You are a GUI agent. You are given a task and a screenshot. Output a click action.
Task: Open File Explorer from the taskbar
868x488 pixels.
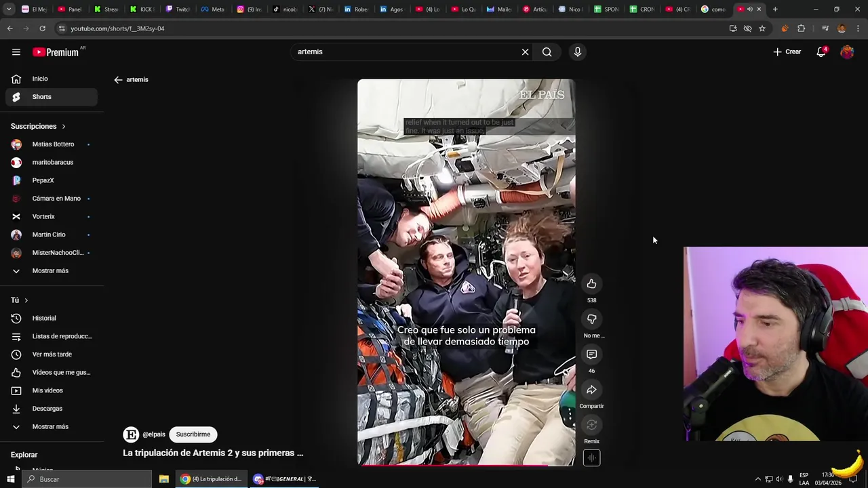pos(163,479)
